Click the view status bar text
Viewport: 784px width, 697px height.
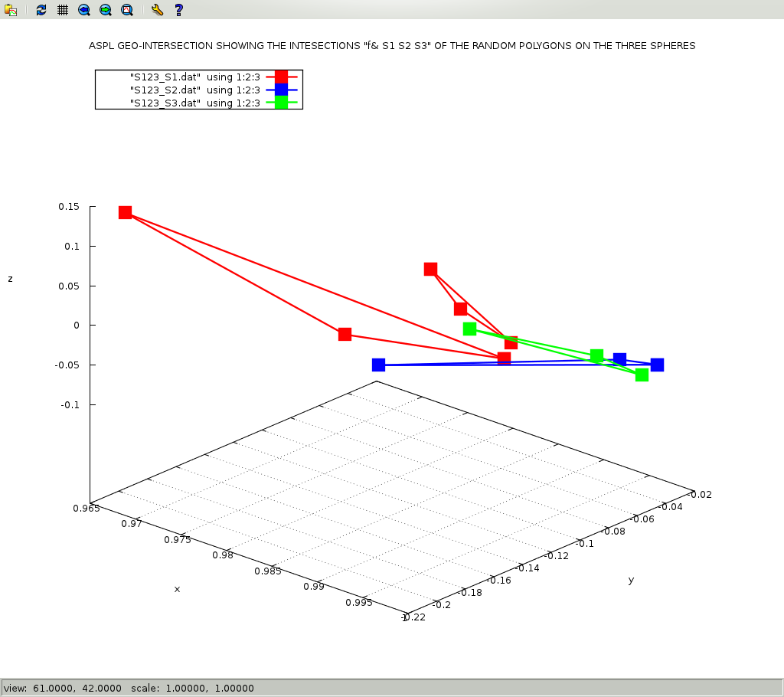click(129, 688)
